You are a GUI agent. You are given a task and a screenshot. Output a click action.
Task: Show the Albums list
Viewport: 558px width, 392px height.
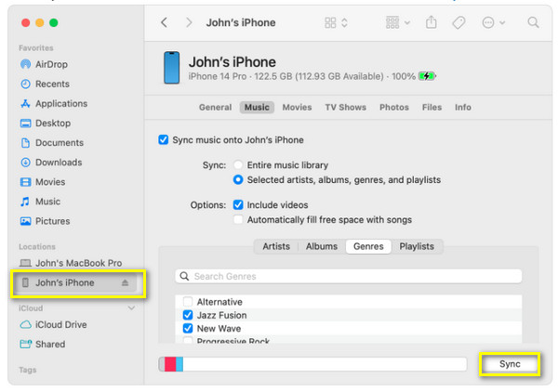322,246
